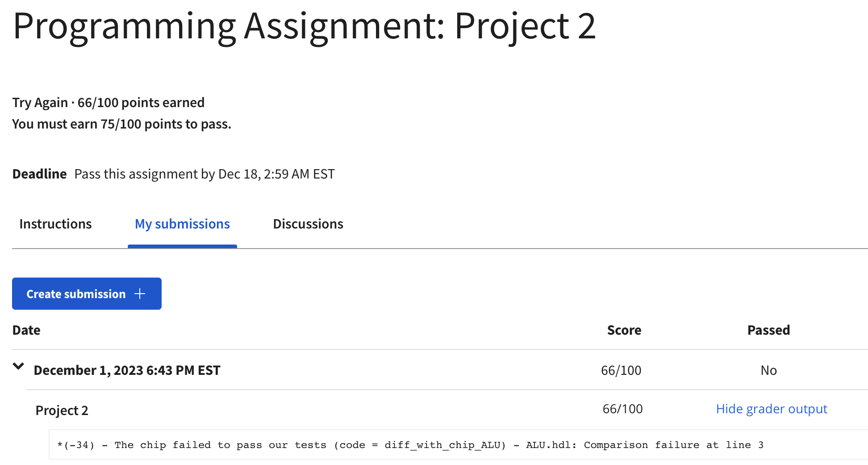Click the 66/100 score in submission row

[x=621, y=370]
